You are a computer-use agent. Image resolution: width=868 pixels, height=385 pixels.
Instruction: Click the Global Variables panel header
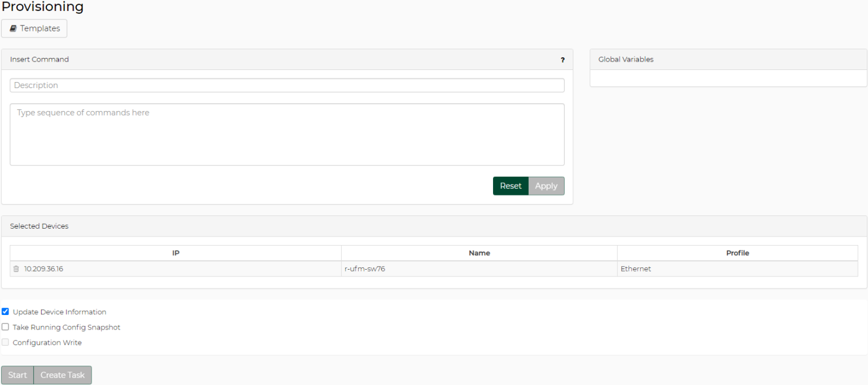[x=626, y=60]
